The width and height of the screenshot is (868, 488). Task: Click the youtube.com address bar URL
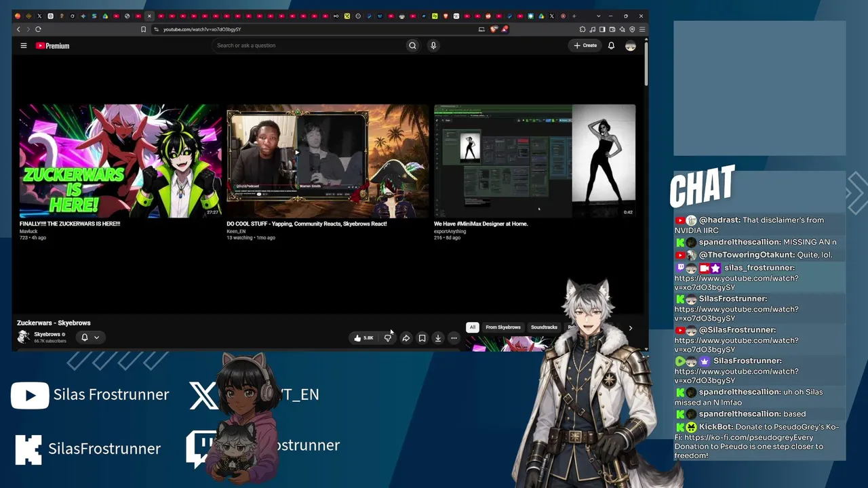[202, 29]
